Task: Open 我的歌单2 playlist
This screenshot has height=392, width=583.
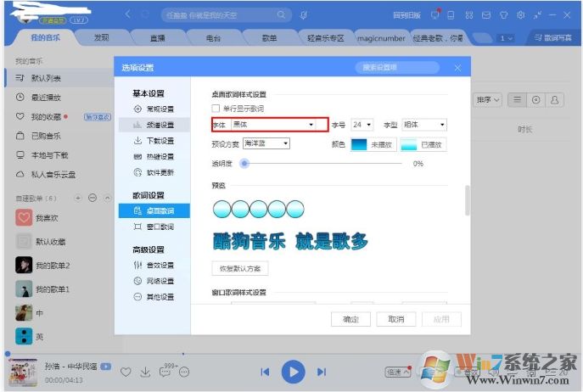Action: 42,266
